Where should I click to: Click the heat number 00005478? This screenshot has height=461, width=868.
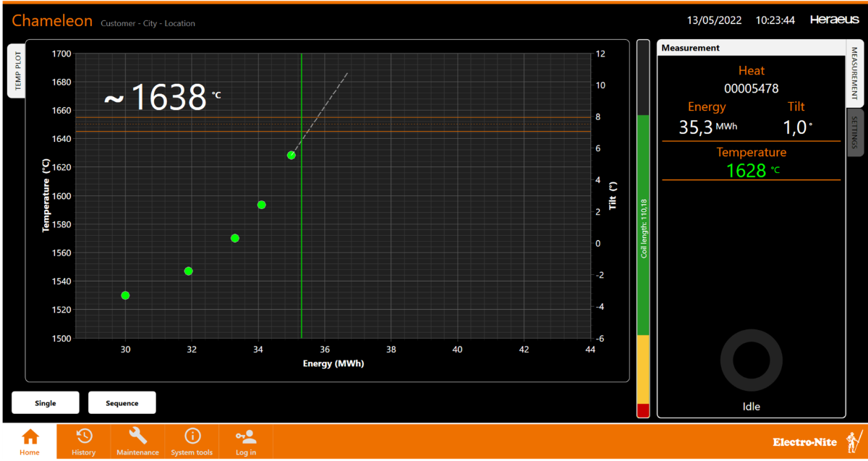coord(751,88)
